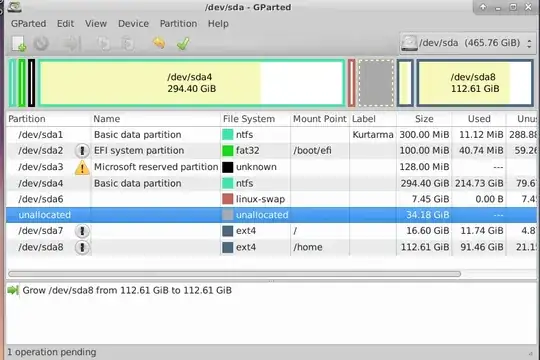Click the Kurtarma label cell
Viewport: 540px width, 360px height.
pyautogui.click(x=373, y=135)
